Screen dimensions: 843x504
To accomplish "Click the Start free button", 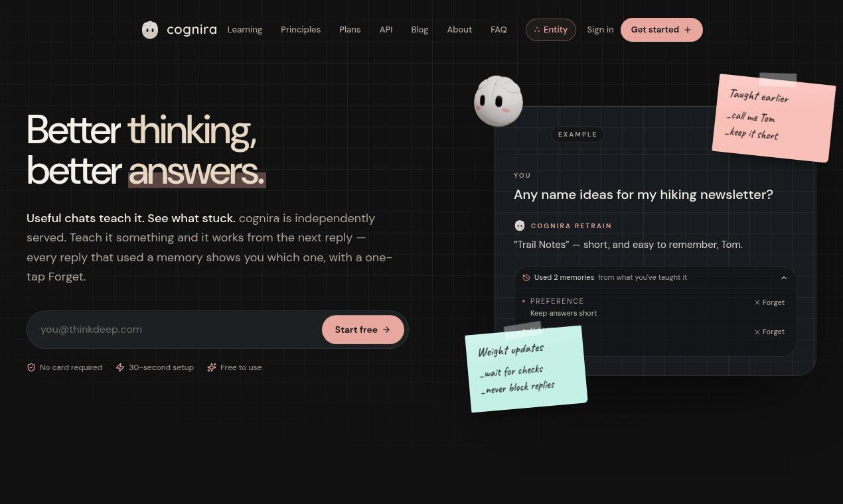I will tap(363, 330).
